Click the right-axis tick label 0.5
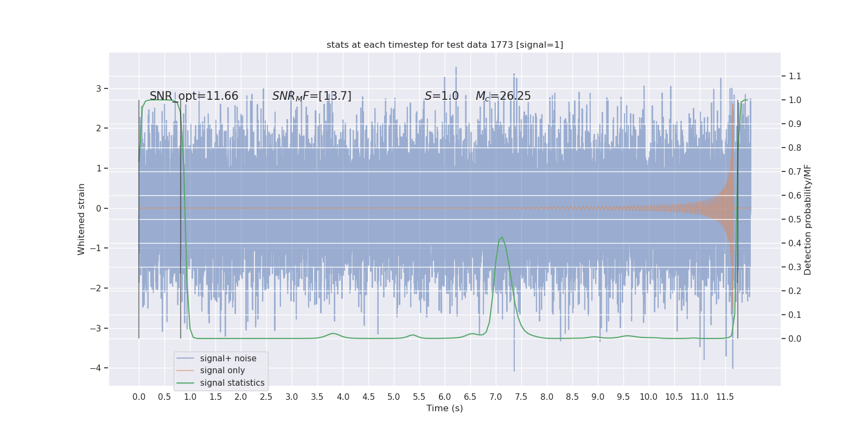This screenshot has width=868, height=434. point(795,220)
